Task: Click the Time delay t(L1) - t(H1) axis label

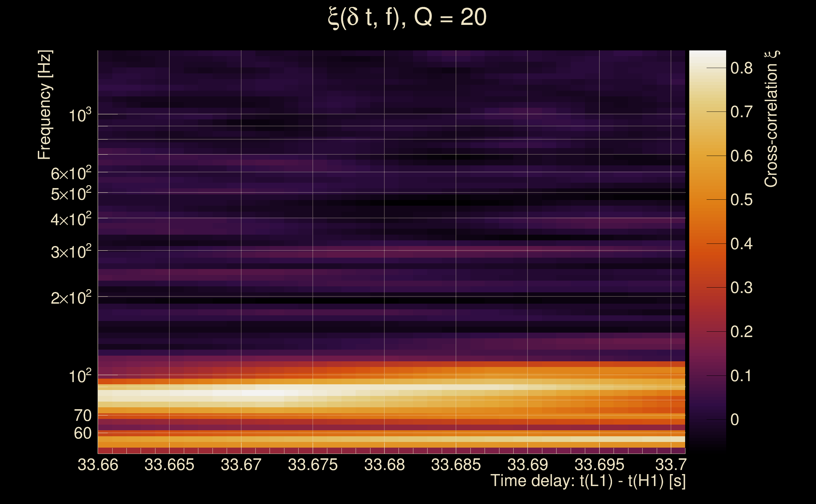Action: (588, 481)
